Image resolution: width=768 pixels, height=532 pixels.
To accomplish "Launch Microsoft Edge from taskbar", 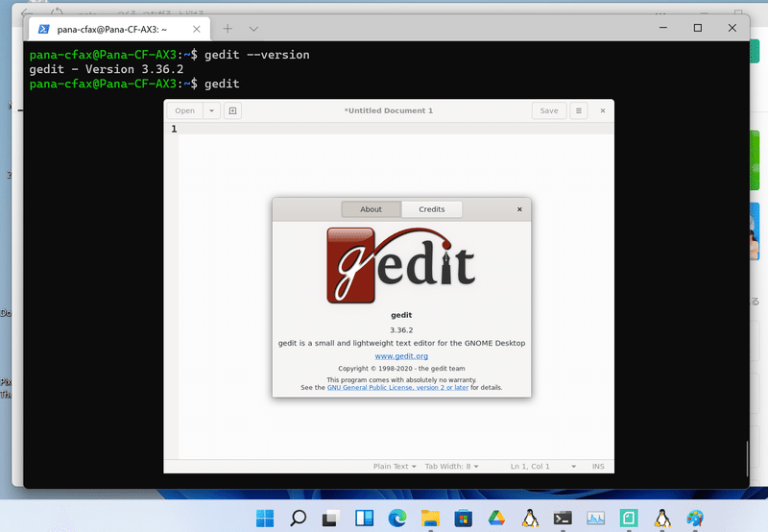I will coord(397,518).
